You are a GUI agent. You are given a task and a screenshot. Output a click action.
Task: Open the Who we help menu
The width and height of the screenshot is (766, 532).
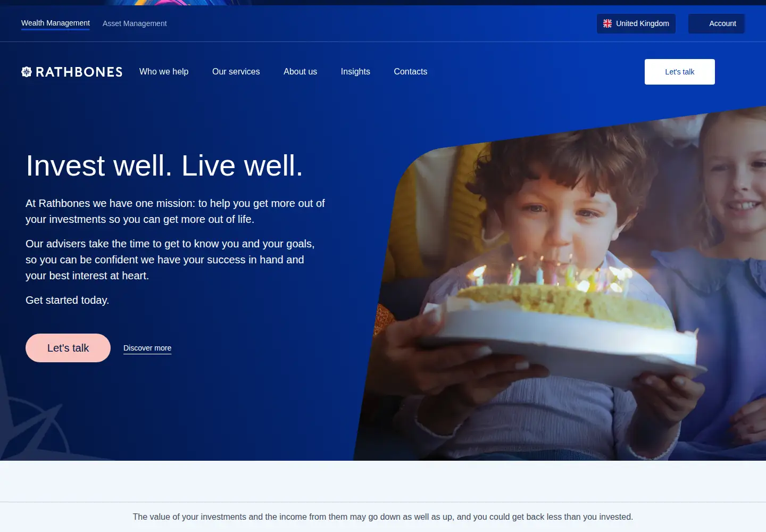[164, 72]
